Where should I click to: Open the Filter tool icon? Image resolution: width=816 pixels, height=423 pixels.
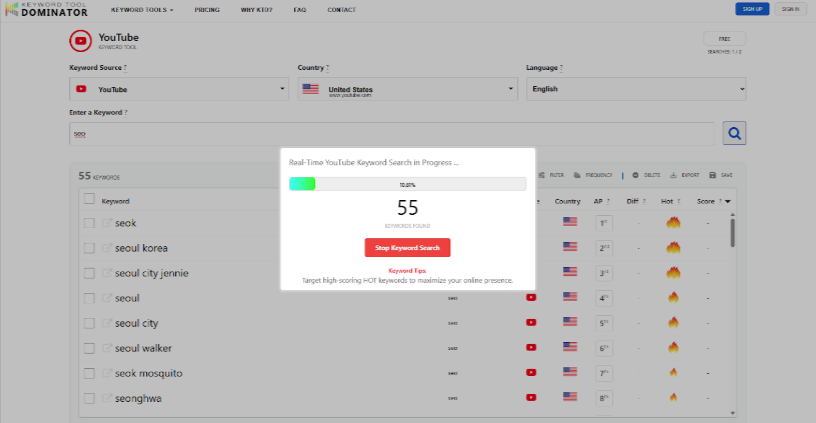point(542,175)
